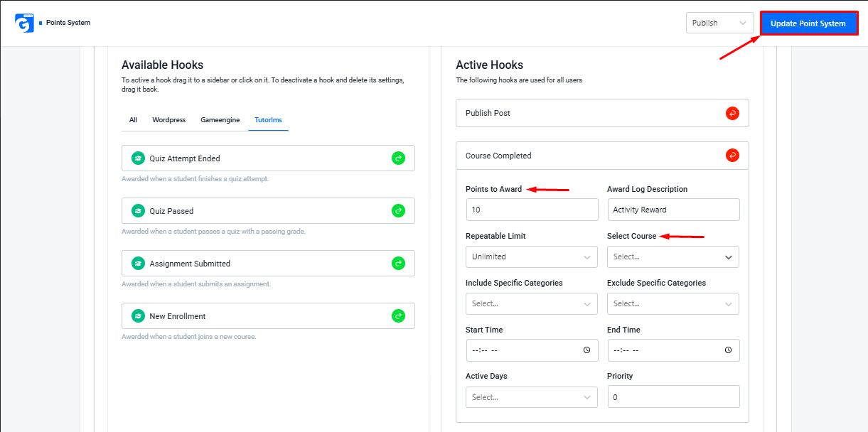Viewport: 868px width, 432px height.
Task: Remove Publish Post hook via red arrow icon
Action: click(x=732, y=113)
